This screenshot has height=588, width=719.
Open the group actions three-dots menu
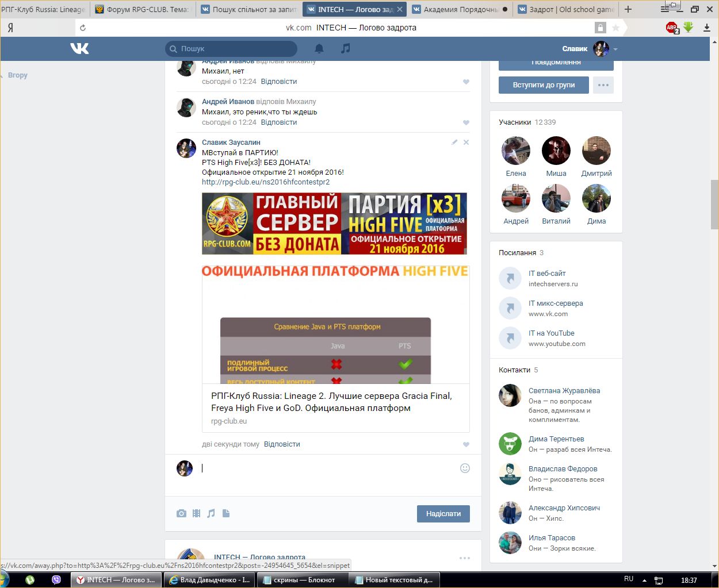click(x=603, y=85)
